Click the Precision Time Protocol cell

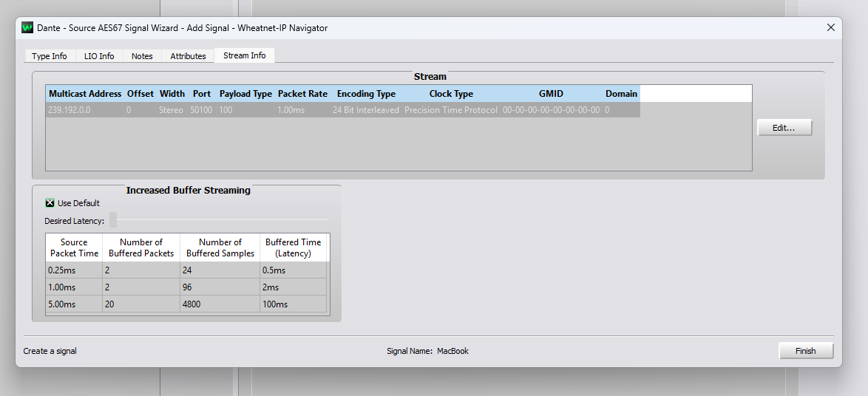(x=451, y=110)
